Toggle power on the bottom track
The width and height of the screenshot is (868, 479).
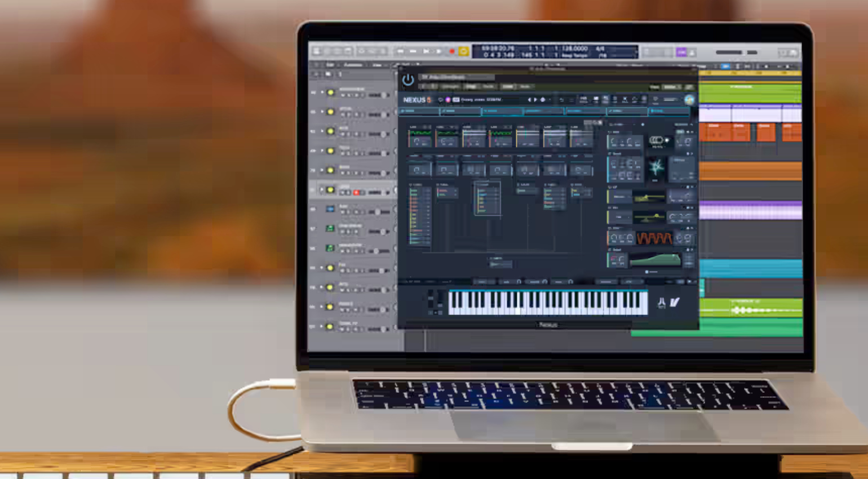[330, 326]
